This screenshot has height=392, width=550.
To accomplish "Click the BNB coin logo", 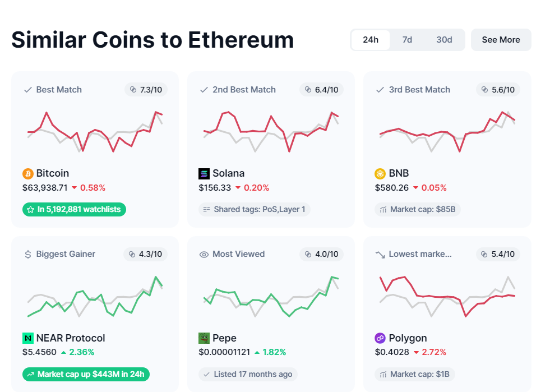I will coord(380,173).
